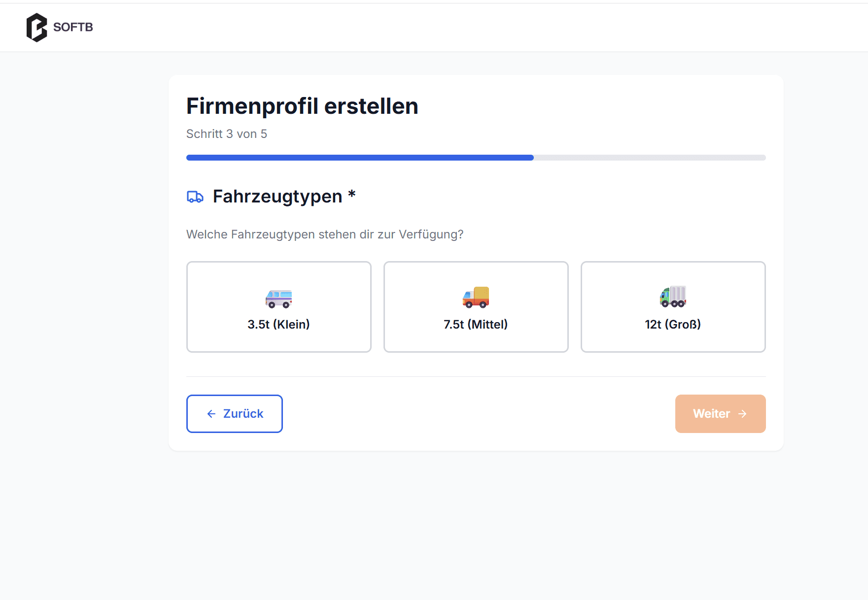The width and height of the screenshot is (868, 600).
Task: Click the "Firmenprofil erstellen" heading
Action: pyautogui.click(x=302, y=106)
